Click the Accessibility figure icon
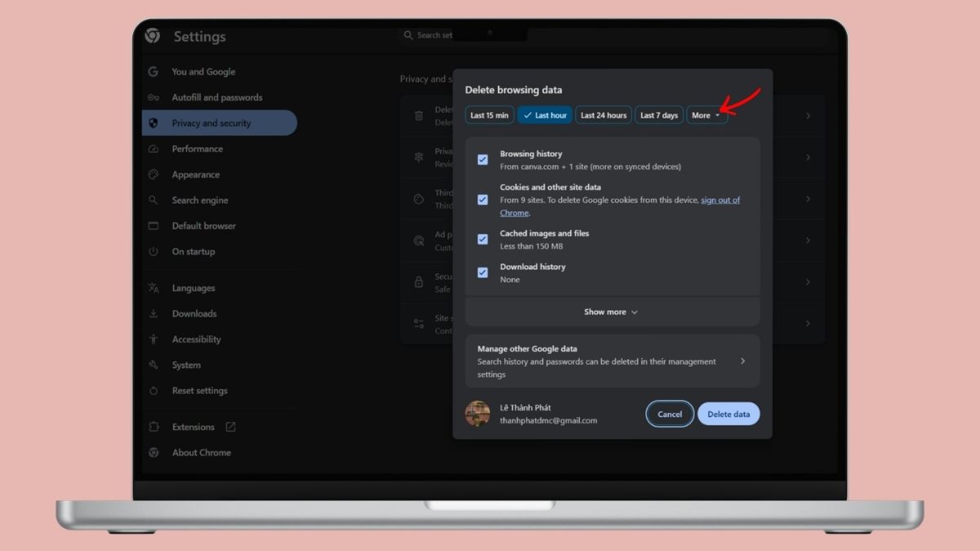 (153, 340)
